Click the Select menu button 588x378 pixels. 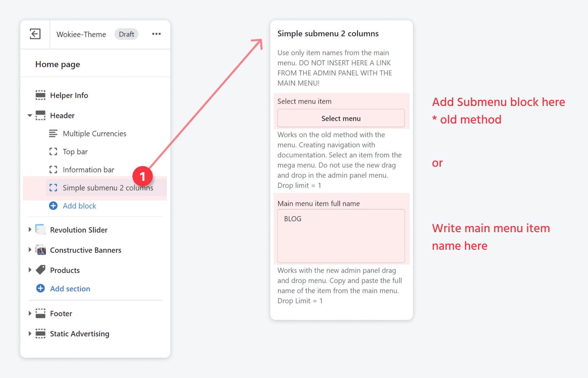(341, 118)
